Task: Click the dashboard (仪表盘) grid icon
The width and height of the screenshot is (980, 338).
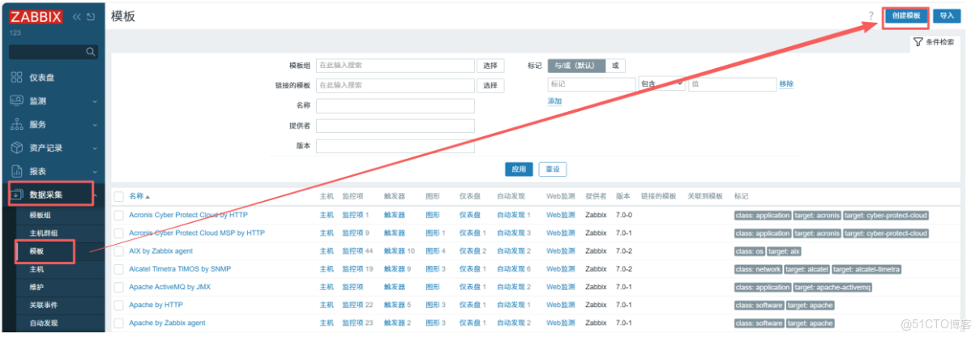Action: pyautogui.click(x=16, y=78)
